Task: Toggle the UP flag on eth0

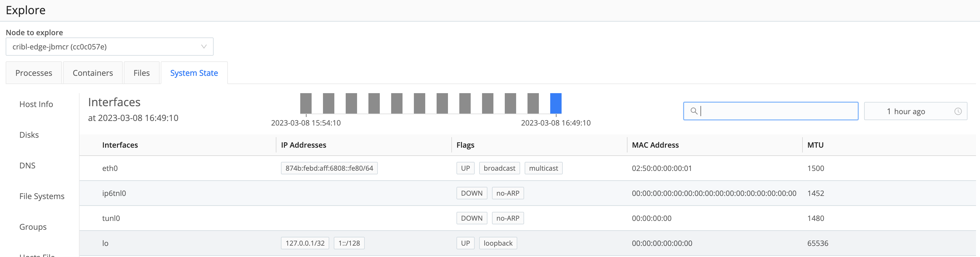Action: (465, 168)
